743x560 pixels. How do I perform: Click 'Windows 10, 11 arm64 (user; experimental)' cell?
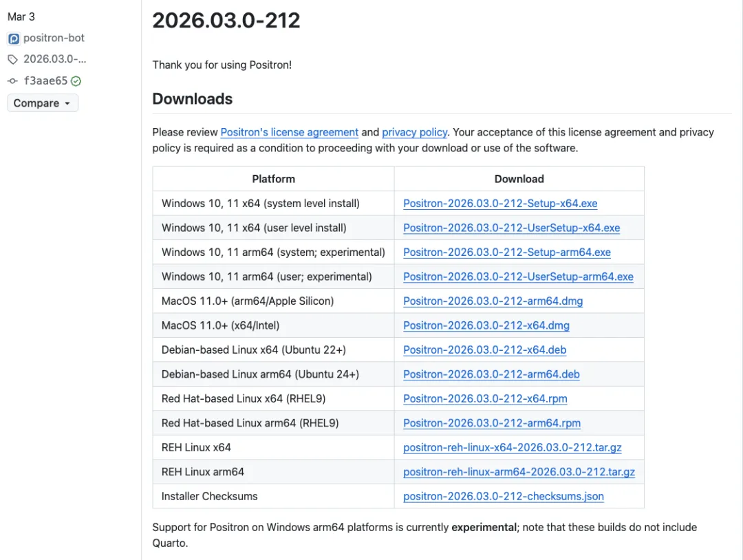(273, 277)
